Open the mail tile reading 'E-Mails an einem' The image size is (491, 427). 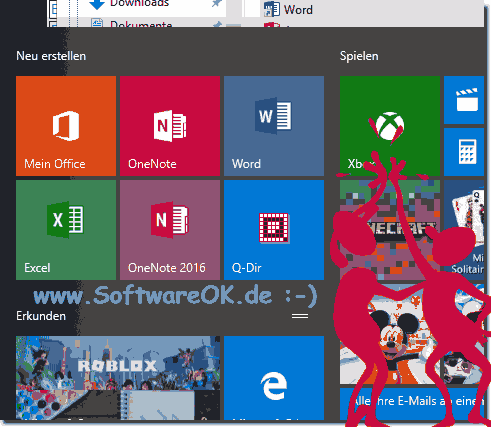point(412,404)
